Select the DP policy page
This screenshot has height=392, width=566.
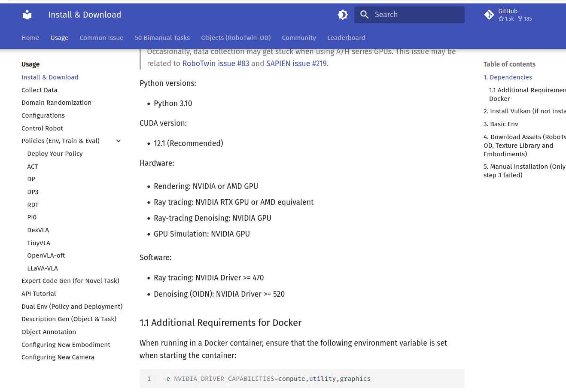point(31,179)
